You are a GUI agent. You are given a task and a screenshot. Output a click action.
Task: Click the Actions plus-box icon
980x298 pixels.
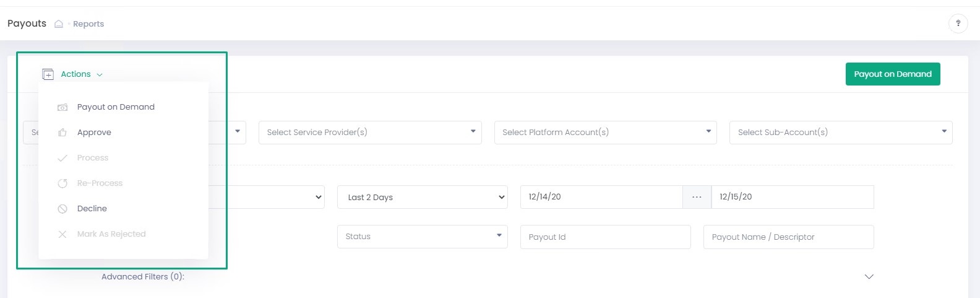pyautogui.click(x=48, y=74)
